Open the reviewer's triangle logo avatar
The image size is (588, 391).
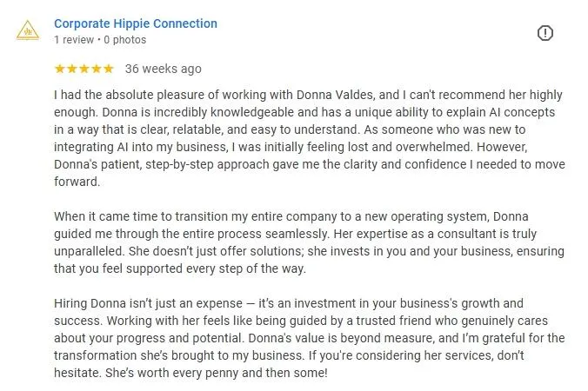point(28,30)
